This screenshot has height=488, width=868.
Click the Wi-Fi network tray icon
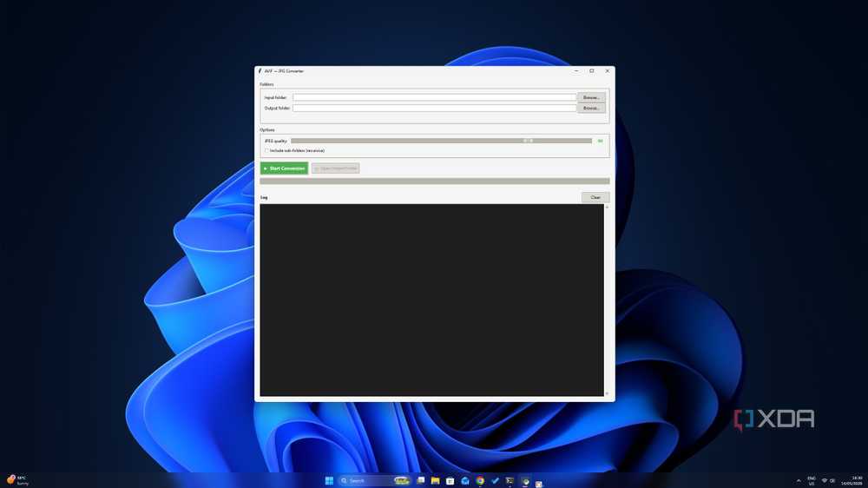825,480
